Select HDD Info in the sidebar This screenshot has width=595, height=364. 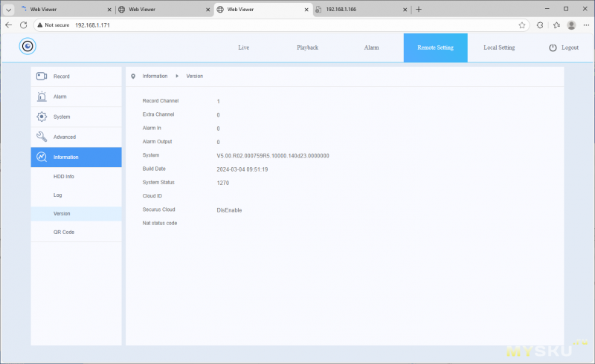pos(64,176)
